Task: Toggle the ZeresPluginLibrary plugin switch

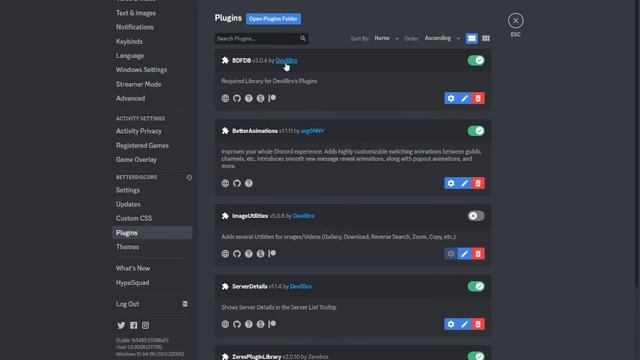Action: click(x=476, y=356)
